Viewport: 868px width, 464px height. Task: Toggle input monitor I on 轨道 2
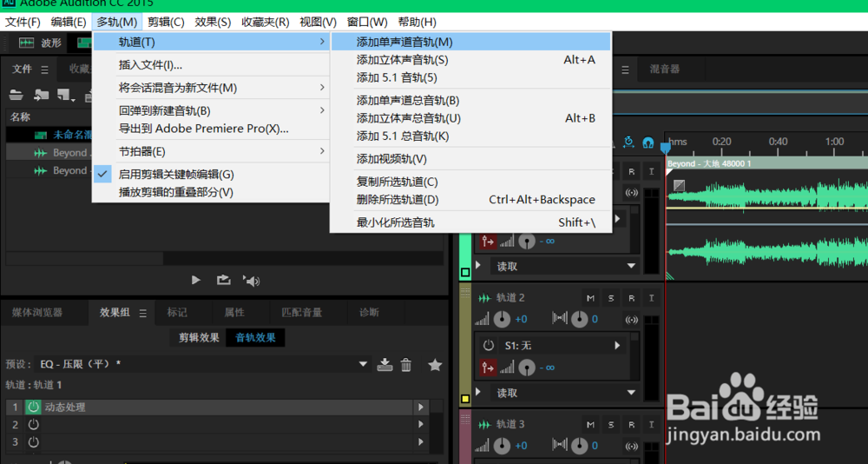click(652, 298)
